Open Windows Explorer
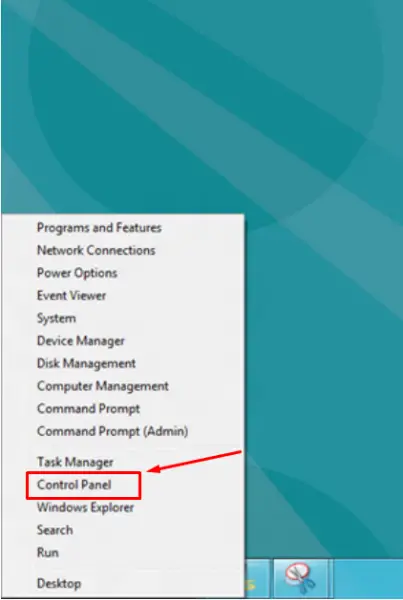 (85, 508)
